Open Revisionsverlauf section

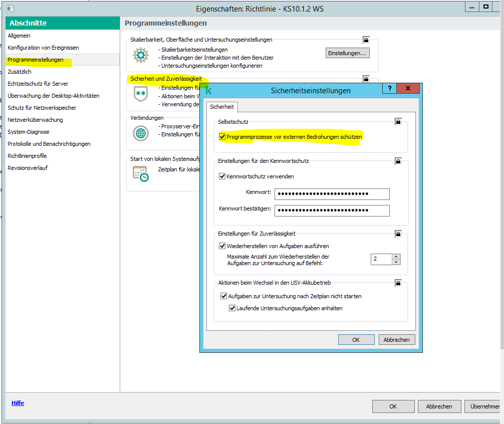point(28,168)
